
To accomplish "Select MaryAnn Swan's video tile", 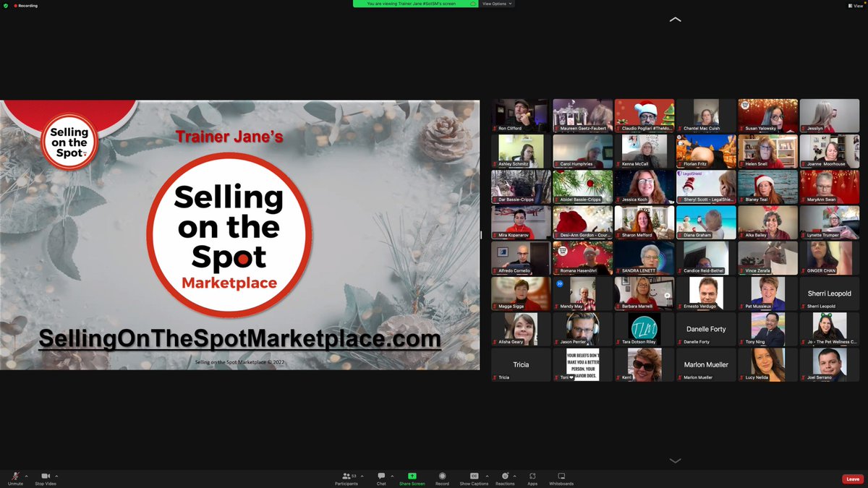I will coord(830,187).
